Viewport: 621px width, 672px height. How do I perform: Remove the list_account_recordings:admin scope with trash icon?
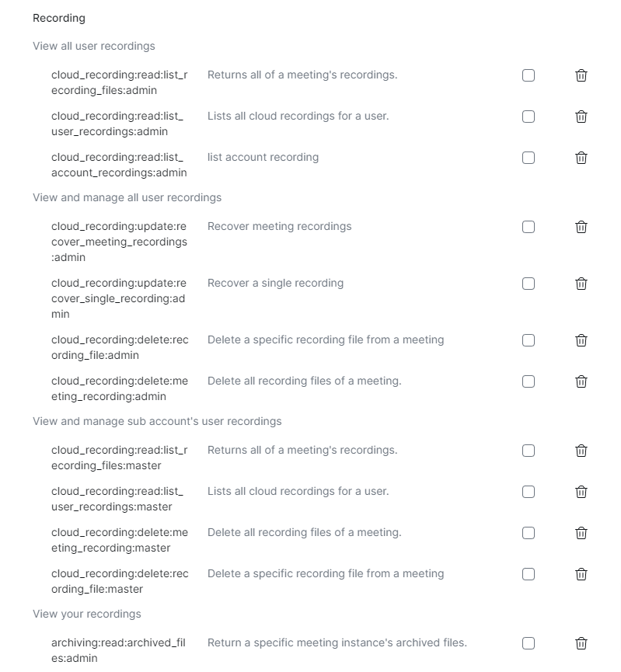click(581, 158)
